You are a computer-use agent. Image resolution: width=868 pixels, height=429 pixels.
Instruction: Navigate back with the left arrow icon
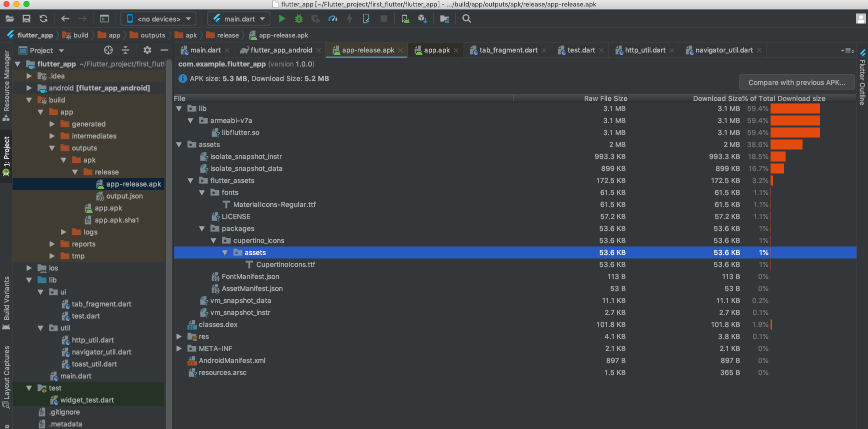click(x=65, y=19)
